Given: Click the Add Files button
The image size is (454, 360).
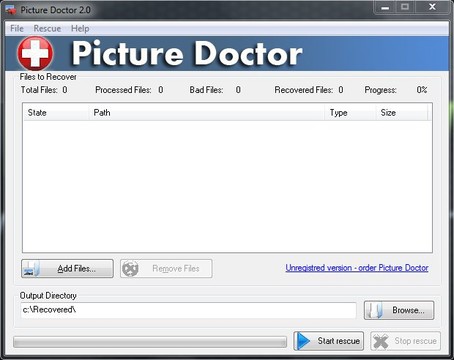Looking at the screenshot, I should coord(67,269).
